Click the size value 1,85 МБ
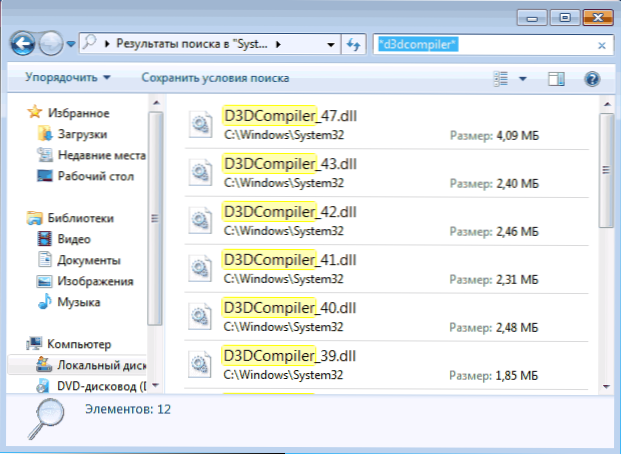The width and height of the screenshot is (621, 454). 517,376
